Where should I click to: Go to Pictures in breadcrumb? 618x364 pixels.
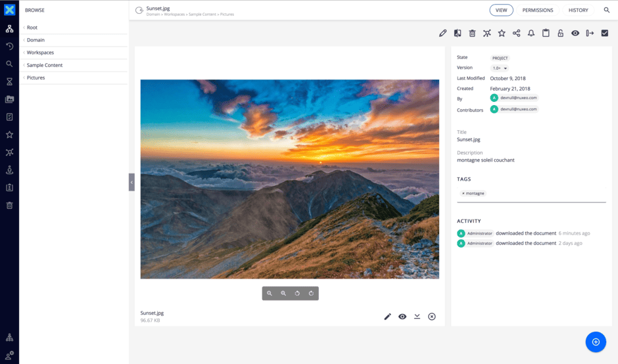227,14
